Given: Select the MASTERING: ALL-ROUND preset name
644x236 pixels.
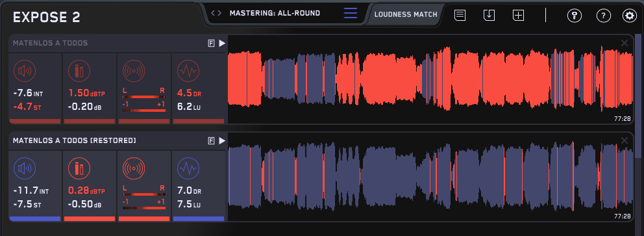Looking at the screenshot, I should click(x=275, y=13).
